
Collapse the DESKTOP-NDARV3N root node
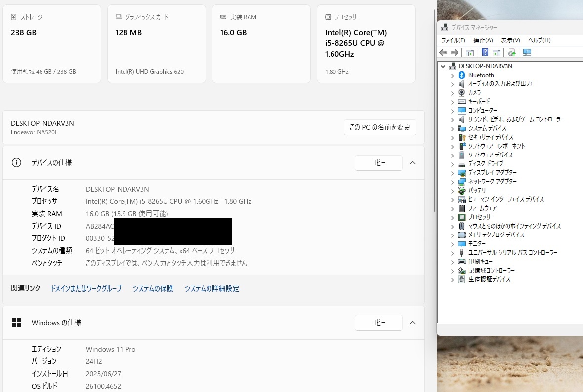[443, 66]
